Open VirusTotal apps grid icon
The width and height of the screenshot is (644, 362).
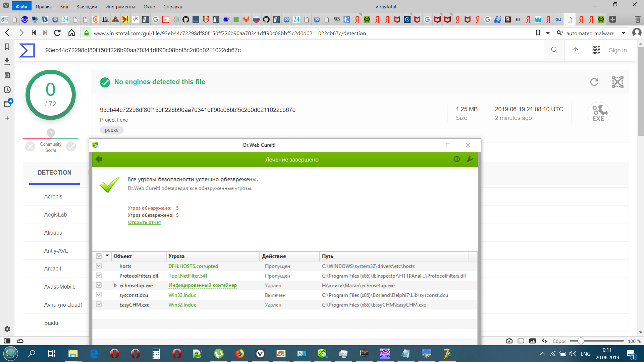[x=596, y=50]
